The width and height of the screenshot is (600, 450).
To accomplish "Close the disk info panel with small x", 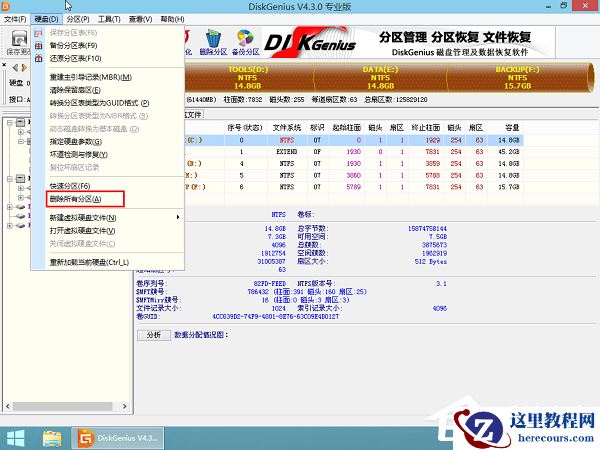I will 4,65.
